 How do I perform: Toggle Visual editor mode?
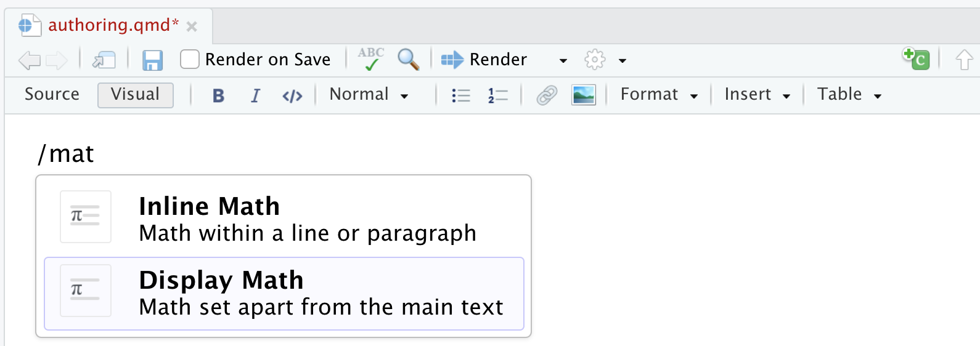[135, 94]
